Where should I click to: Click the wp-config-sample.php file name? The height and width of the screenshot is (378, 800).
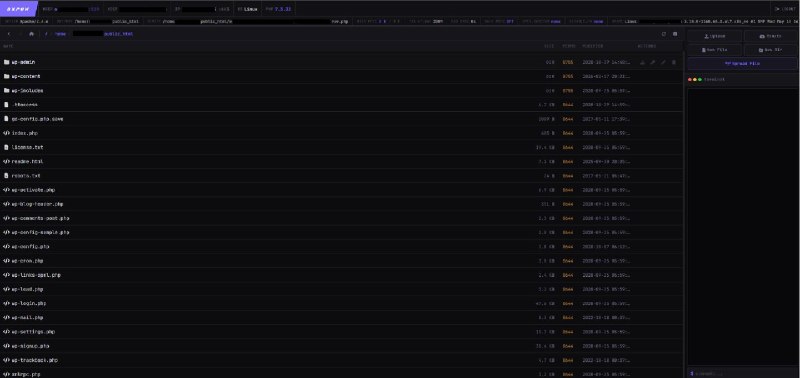coord(40,233)
